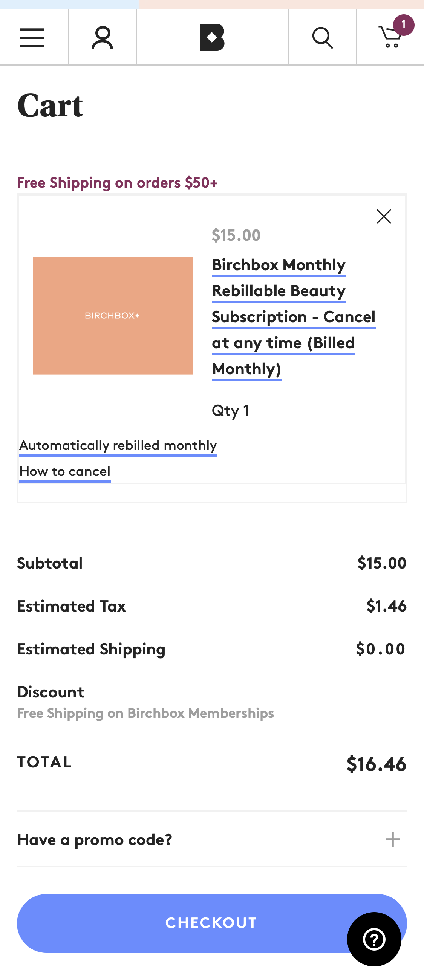Click "Automatically rebilled monthly" link
The image size is (424, 980).
pos(118,445)
